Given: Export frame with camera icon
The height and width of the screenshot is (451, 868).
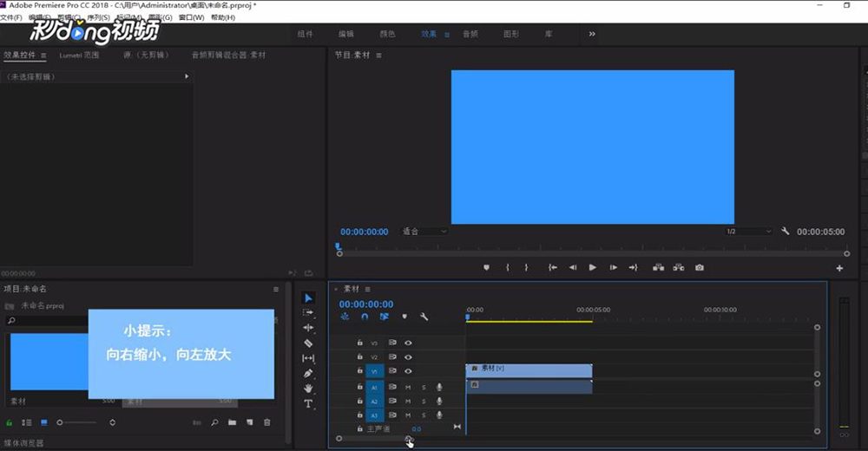Looking at the screenshot, I should (700, 267).
